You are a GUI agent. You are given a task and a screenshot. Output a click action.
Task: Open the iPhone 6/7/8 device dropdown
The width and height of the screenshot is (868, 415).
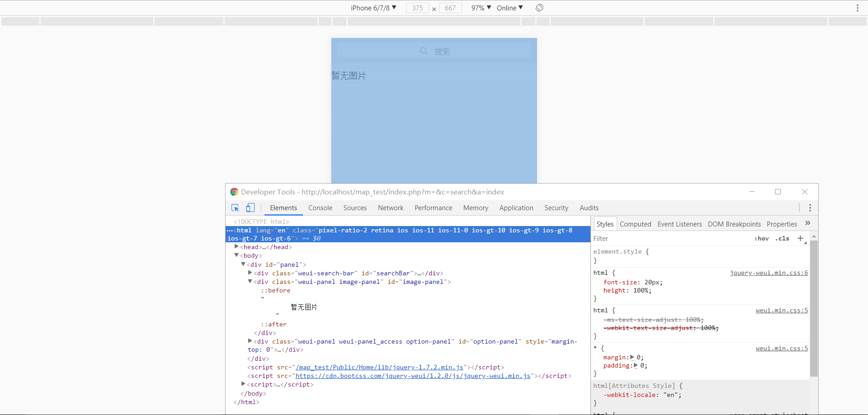pos(373,8)
